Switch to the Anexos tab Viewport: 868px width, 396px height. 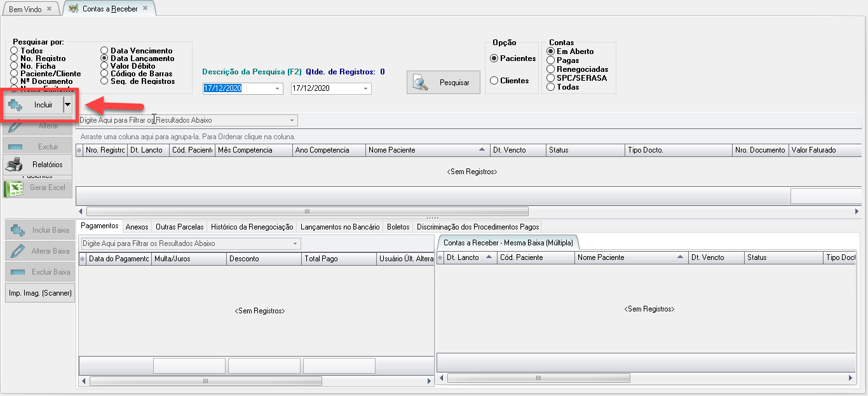137,227
